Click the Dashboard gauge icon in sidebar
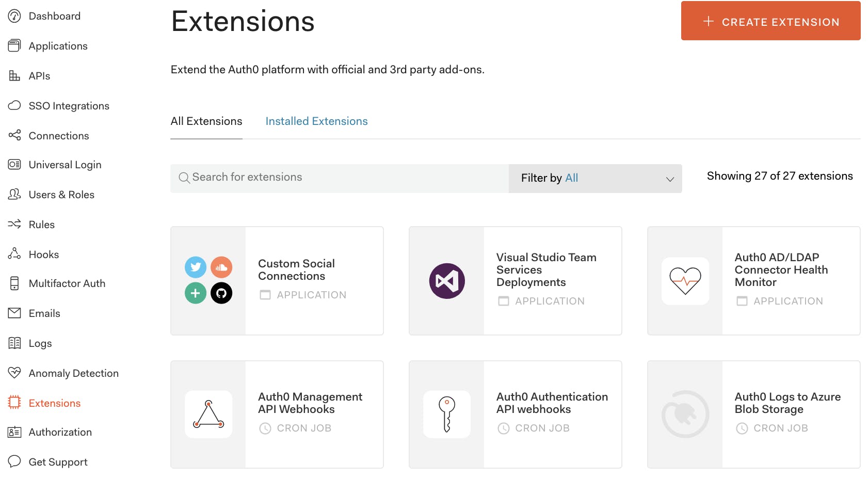 14,16
